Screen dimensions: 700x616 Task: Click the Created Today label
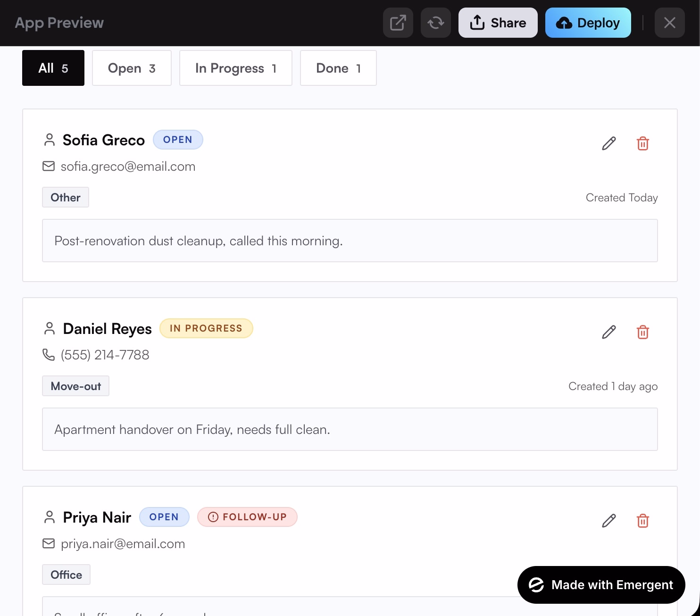pyautogui.click(x=622, y=198)
